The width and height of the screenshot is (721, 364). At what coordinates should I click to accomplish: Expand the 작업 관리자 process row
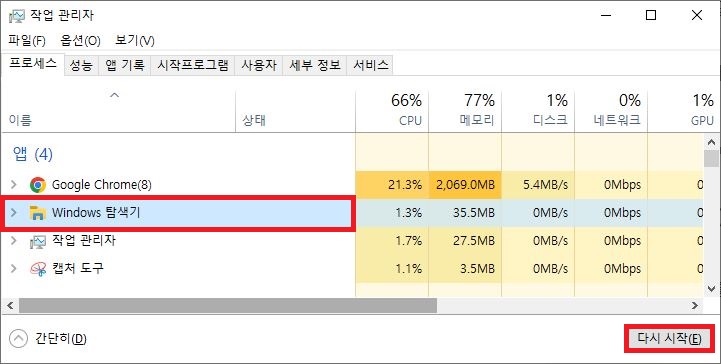pos(14,240)
